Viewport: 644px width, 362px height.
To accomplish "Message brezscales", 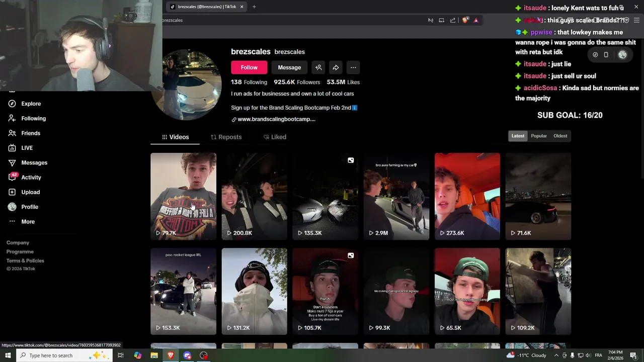I will point(289,67).
